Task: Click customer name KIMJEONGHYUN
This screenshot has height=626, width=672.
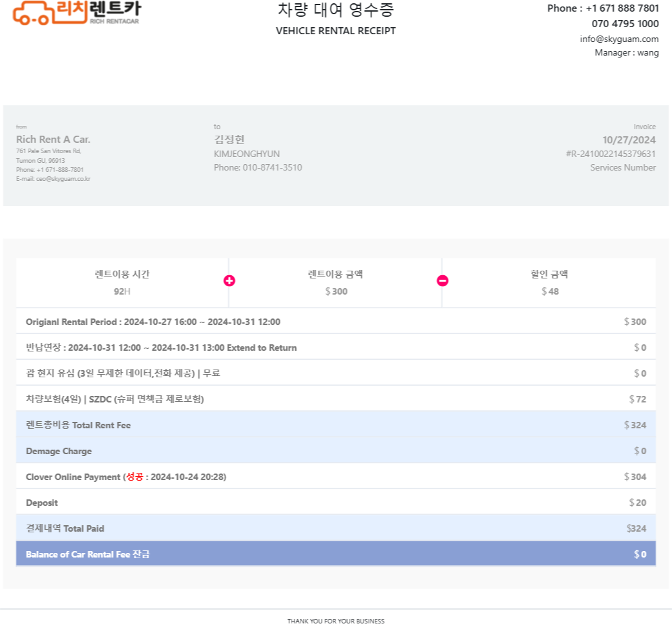Action: tap(247, 154)
